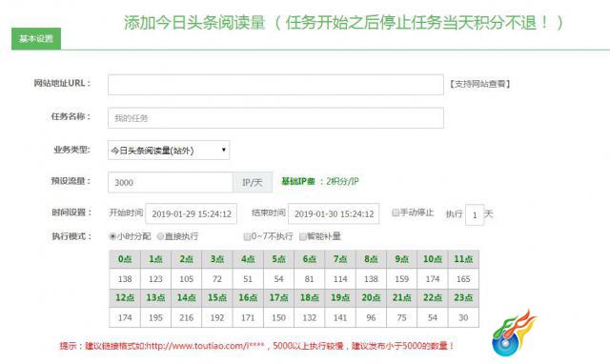Click the 【支持网站查看】 link

click(479, 84)
